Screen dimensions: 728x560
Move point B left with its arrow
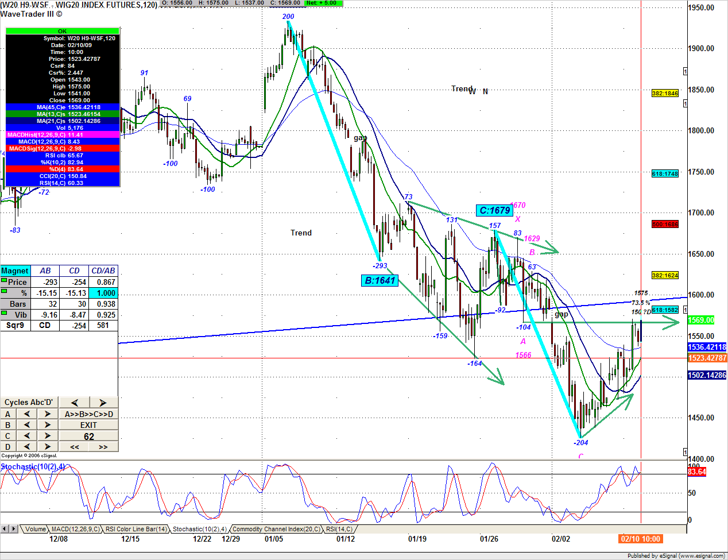click(x=27, y=425)
